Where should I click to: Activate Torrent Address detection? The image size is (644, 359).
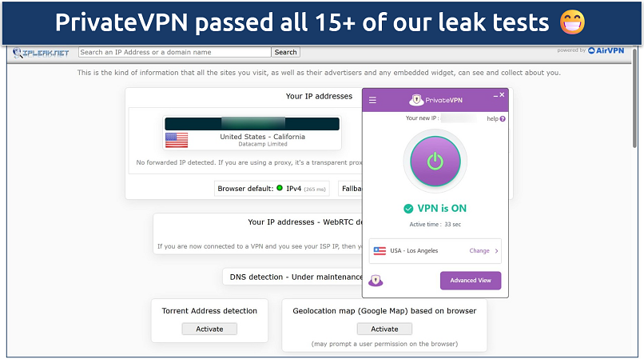209,329
